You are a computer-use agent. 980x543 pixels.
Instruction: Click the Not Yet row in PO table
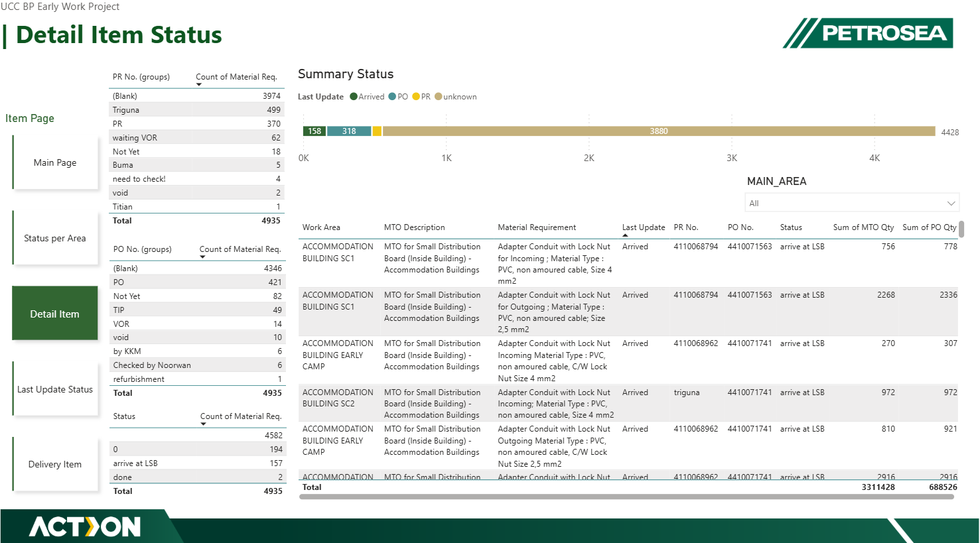point(198,296)
